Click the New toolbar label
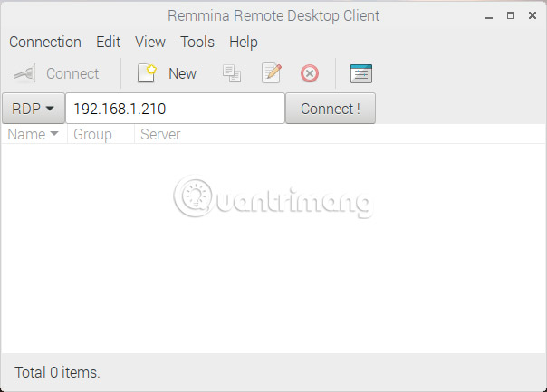This screenshot has height=392, width=547. [182, 73]
